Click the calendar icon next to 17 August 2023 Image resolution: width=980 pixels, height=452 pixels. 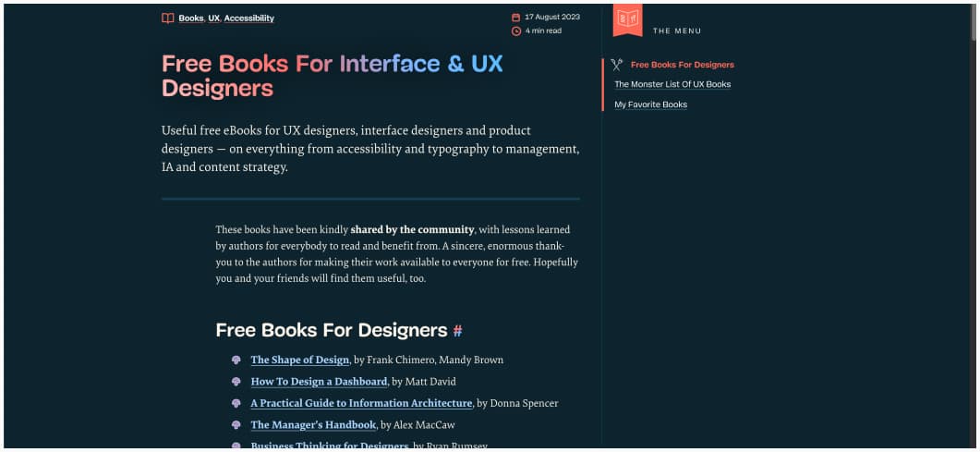[x=516, y=18]
